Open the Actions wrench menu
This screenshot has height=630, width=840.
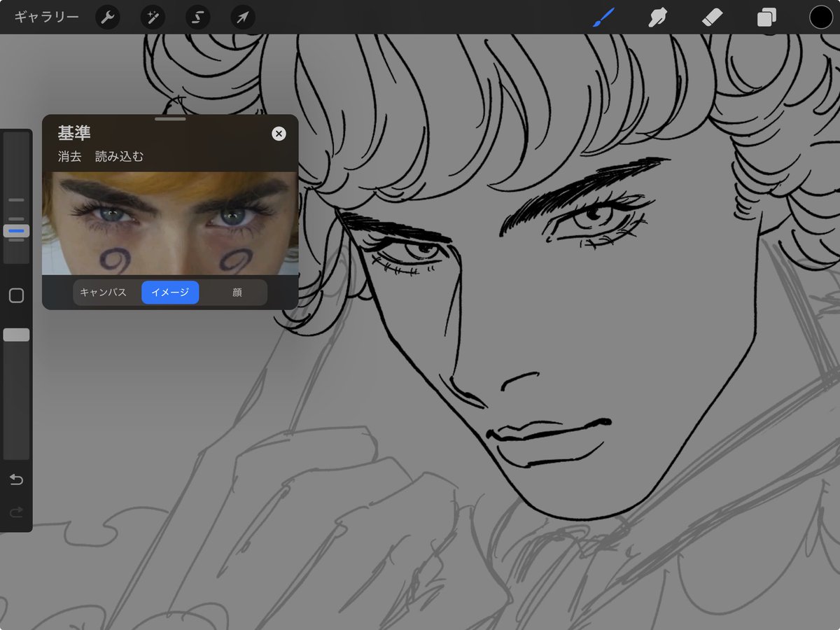click(107, 17)
